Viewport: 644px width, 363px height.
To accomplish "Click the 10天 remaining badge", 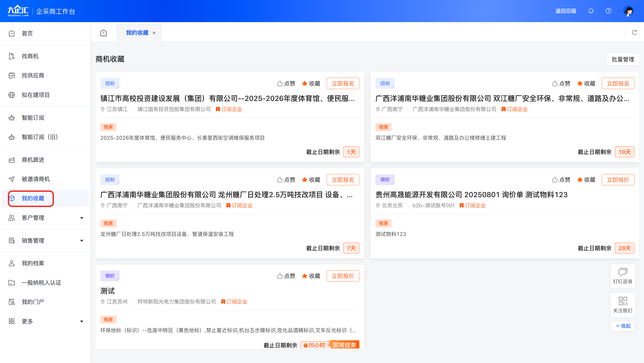I will point(624,152).
